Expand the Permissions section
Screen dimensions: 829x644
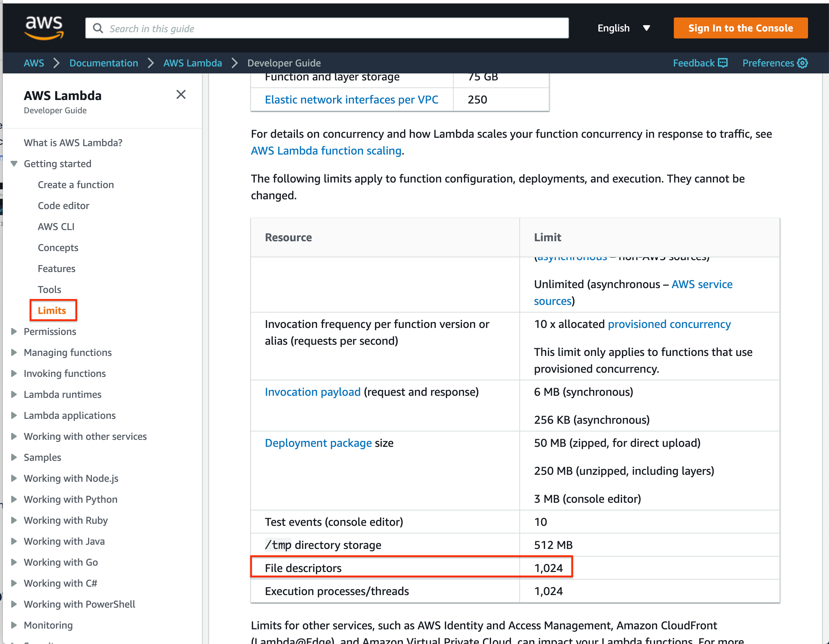(14, 331)
